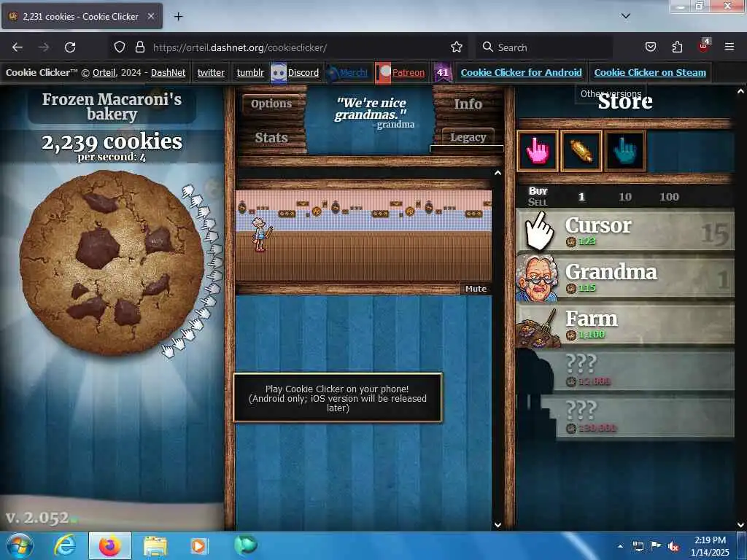Open the Windows Start menu

click(x=20, y=545)
